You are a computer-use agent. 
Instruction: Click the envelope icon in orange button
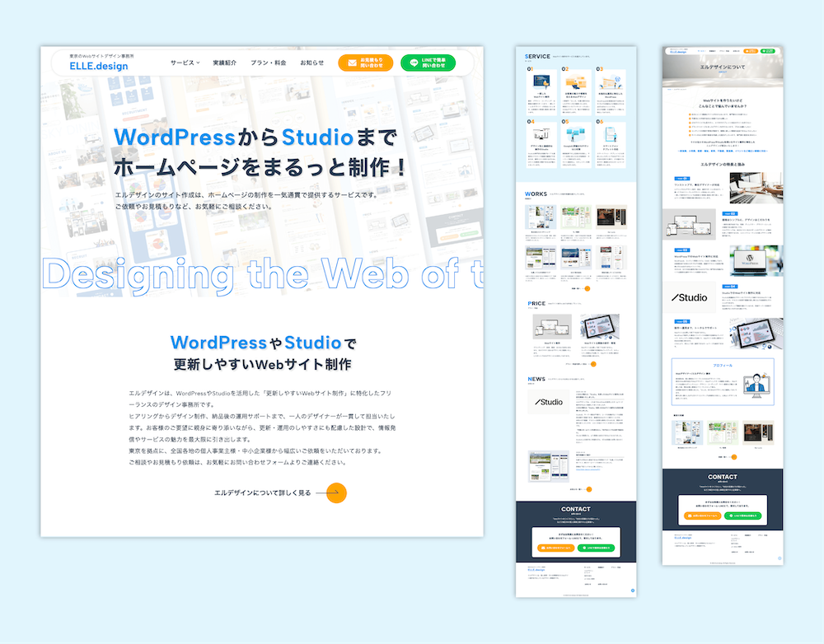(352, 63)
